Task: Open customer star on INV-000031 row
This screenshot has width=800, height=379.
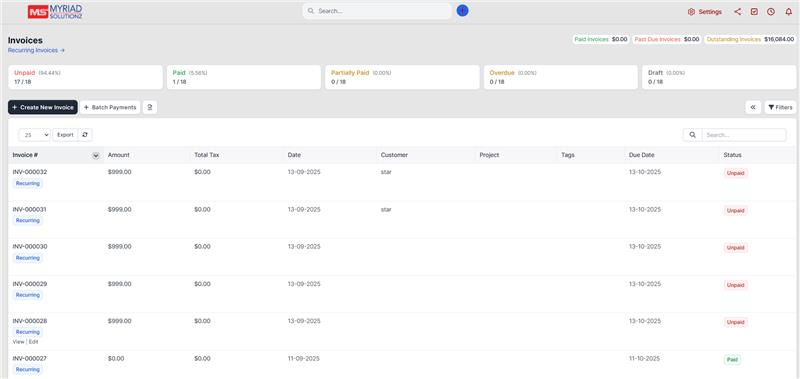Action: (386, 209)
